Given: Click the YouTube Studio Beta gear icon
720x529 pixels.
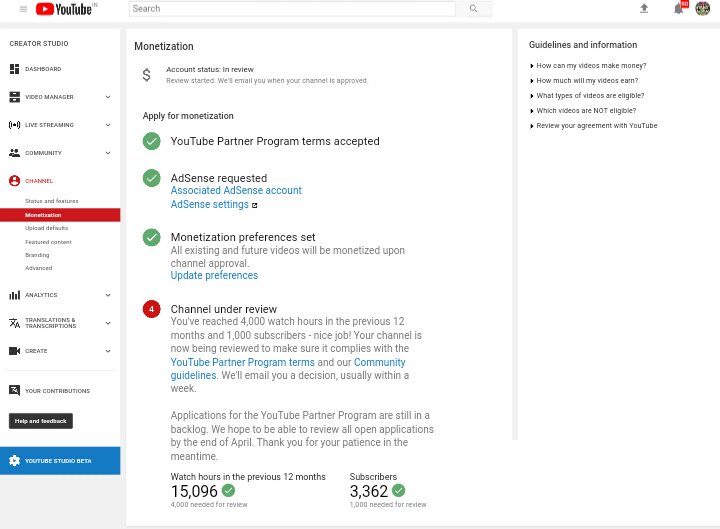Looking at the screenshot, I should pos(14,461).
